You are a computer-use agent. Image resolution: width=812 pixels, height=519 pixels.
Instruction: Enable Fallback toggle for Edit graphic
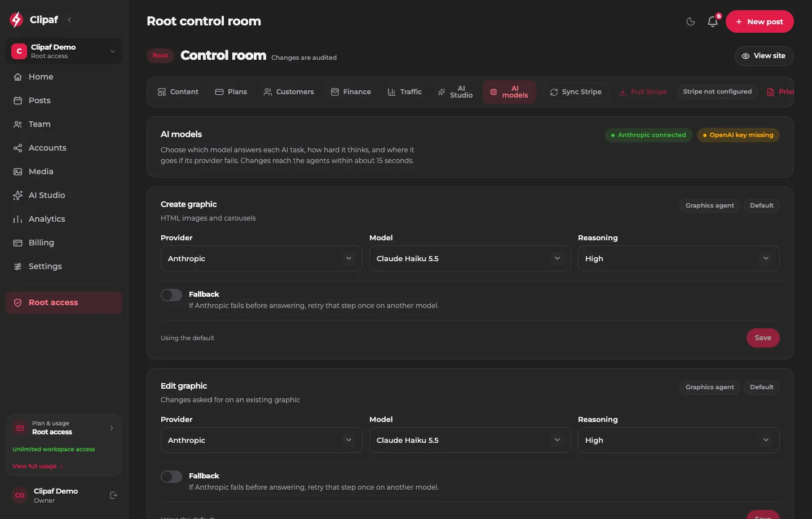tap(171, 477)
